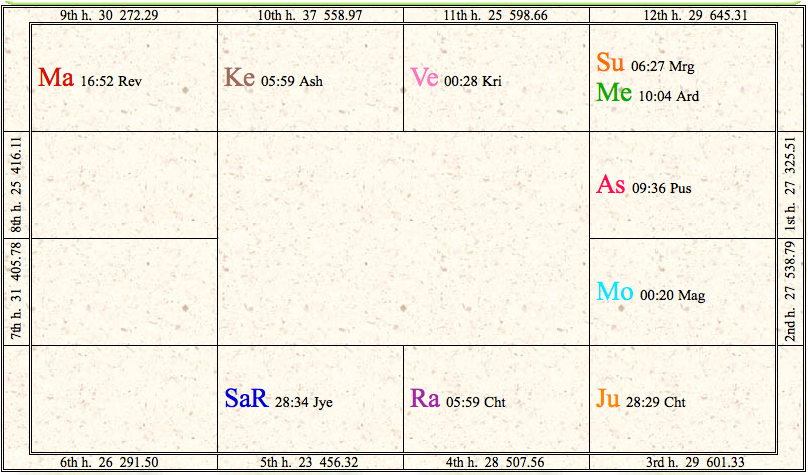
Task: Click the orange Su planet label
Action: 611,62
